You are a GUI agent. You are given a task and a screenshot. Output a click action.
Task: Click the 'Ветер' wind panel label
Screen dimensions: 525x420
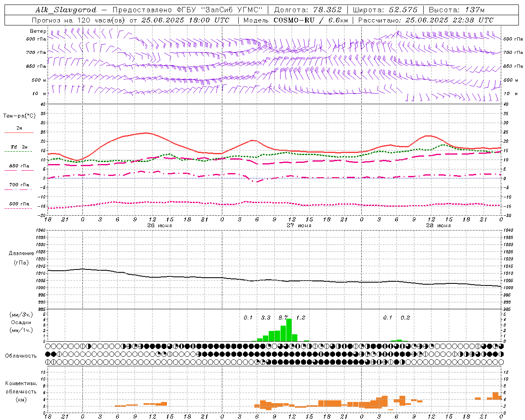tap(38, 31)
